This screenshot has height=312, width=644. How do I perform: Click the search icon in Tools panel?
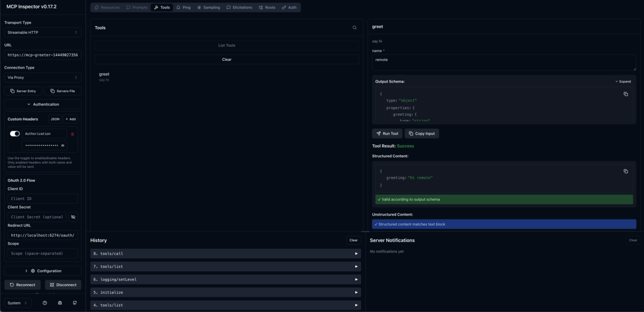(354, 27)
